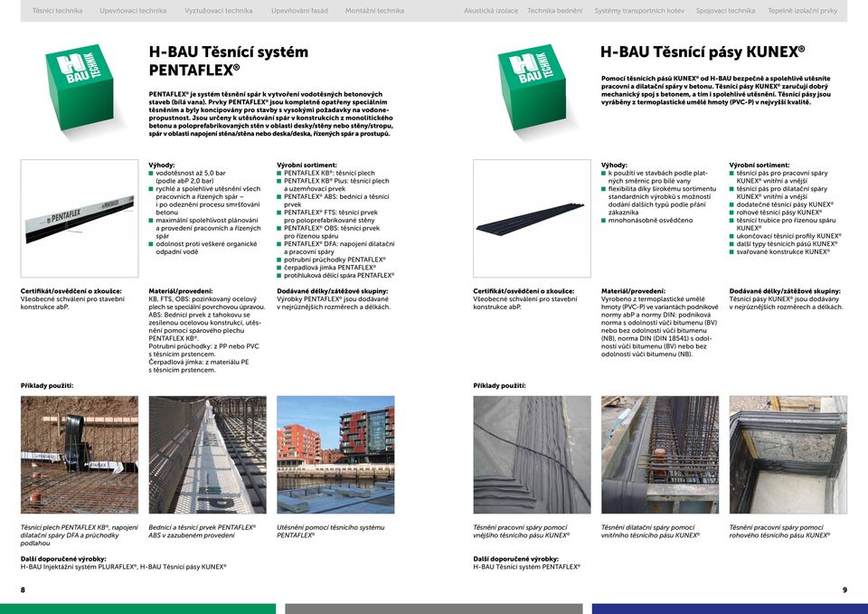This screenshot has height=614, width=868.
Task: Go to 'Vyztužovací technika' in the top bar
Action: 218,11
